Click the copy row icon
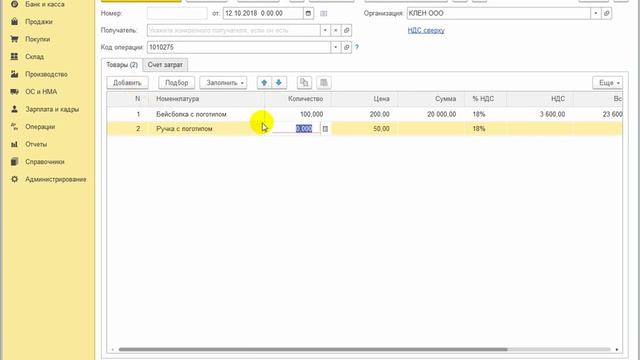The width and height of the screenshot is (640, 360). 304,83
